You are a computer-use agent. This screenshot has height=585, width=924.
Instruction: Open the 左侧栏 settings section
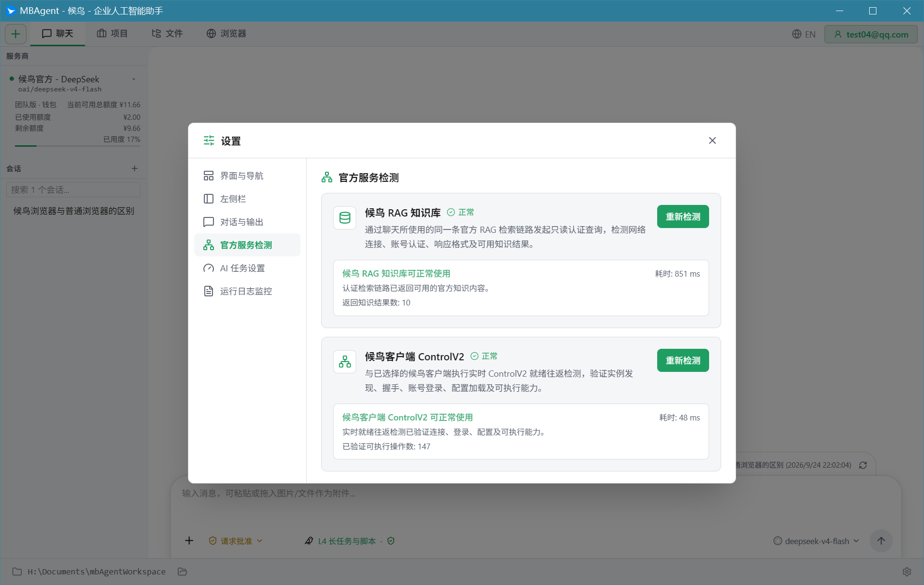point(247,199)
